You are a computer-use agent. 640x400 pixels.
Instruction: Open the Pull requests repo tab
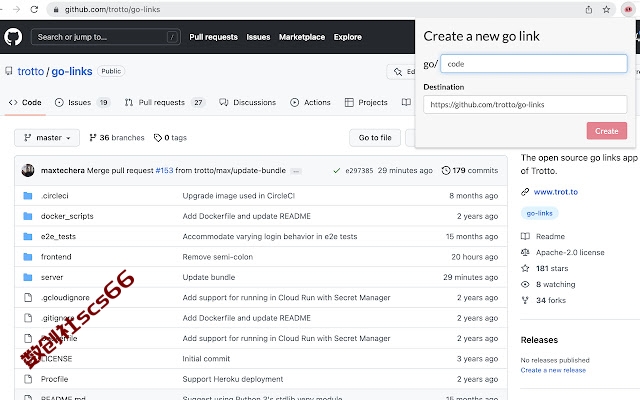coord(164,102)
